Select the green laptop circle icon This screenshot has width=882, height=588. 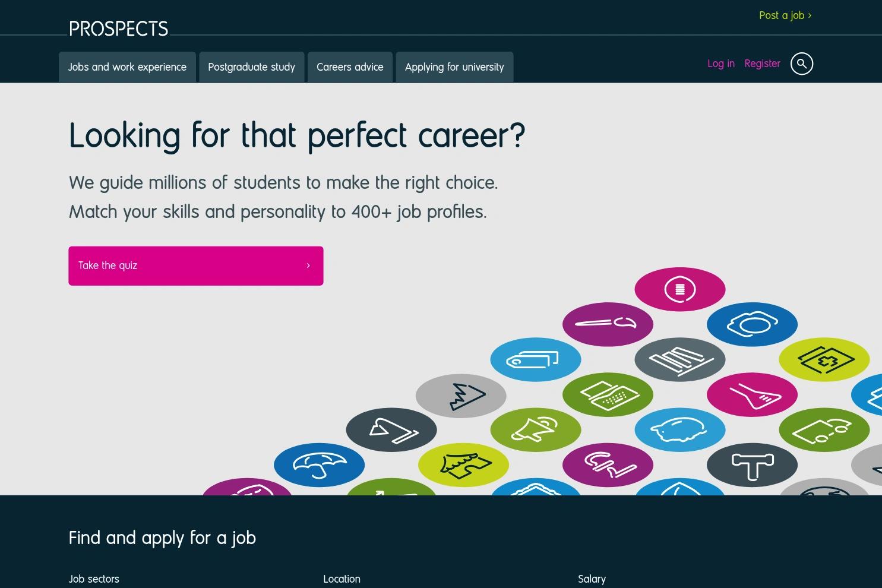click(608, 395)
